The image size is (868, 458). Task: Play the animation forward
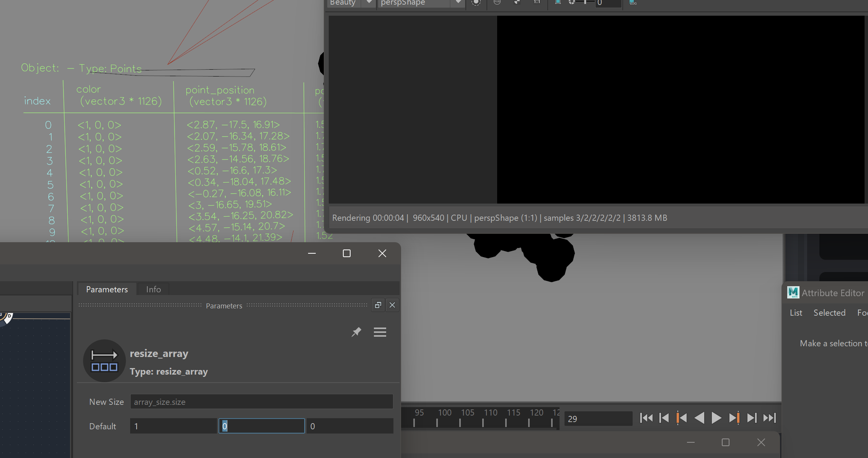coord(716,418)
